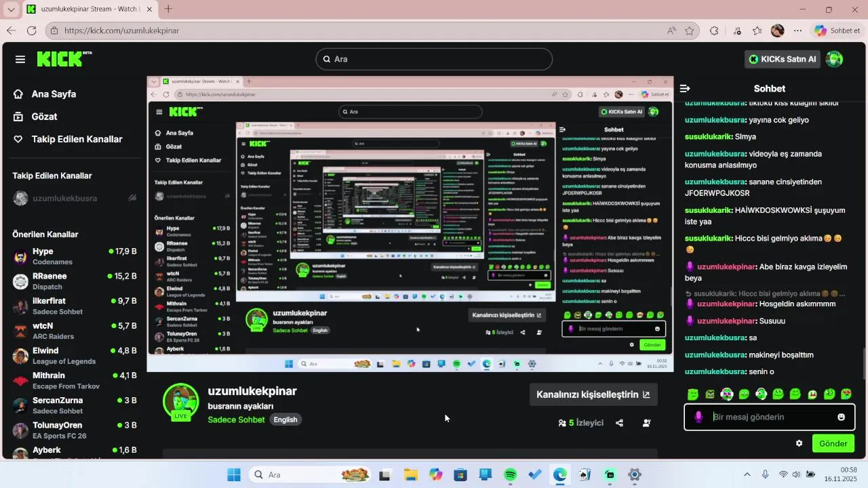
Task: Open the browser media control music icon
Action: tap(737, 30)
